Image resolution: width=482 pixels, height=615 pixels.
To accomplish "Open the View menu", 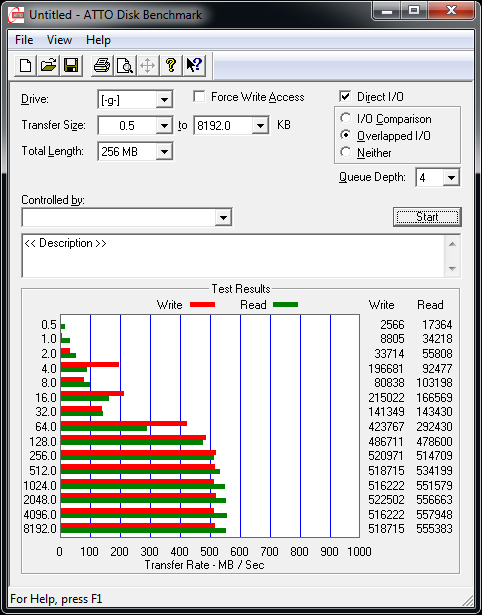I will click(x=59, y=40).
